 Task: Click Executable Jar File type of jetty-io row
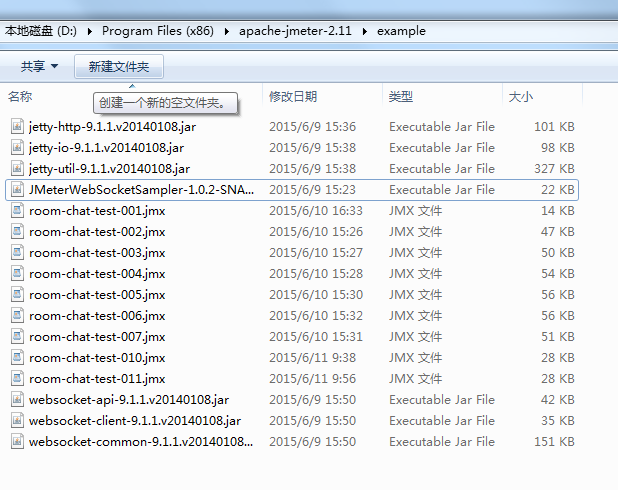[x=442, y=148]
